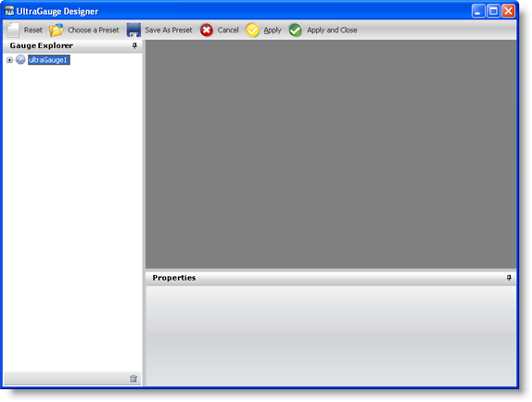Click the Apply and Close text
Screen dimensions: 532x402
(332, 31)
